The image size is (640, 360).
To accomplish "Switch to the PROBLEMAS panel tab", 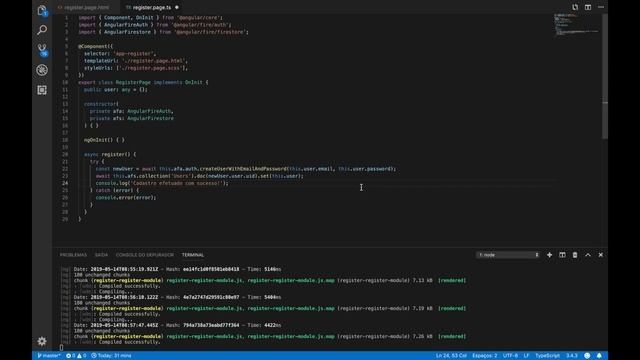I will tap(73, 255).
